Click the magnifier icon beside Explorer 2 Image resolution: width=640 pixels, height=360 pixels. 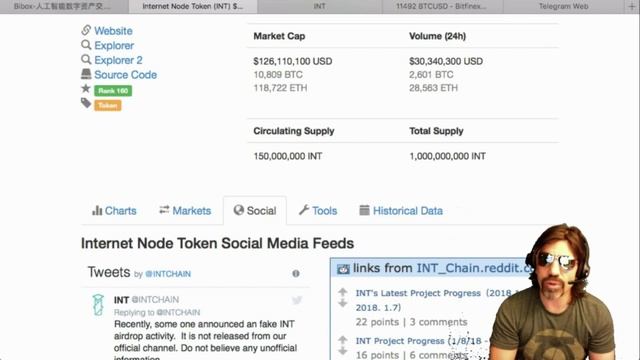[86, 59]
